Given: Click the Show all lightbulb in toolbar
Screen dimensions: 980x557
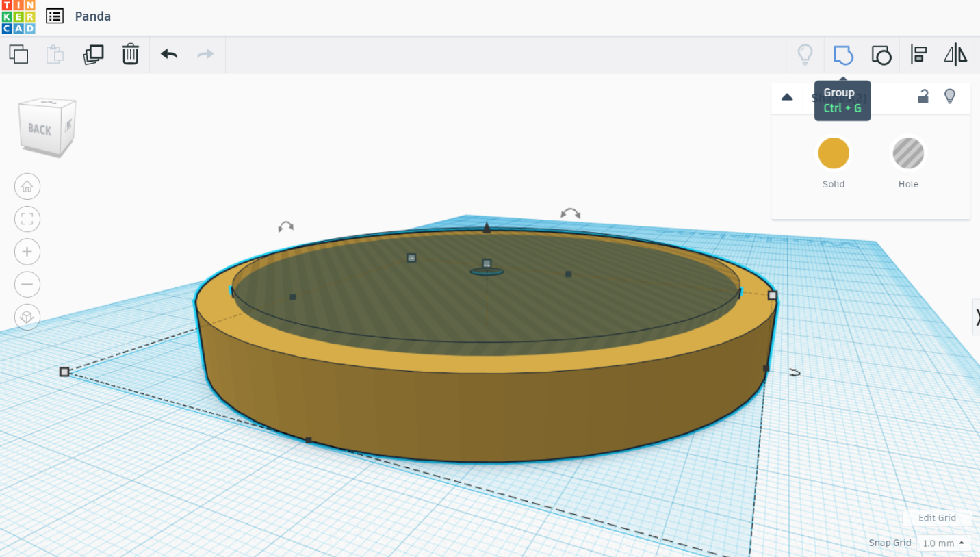Looking at the screenshot, I should pyautogui.click(x=805, y=54).
